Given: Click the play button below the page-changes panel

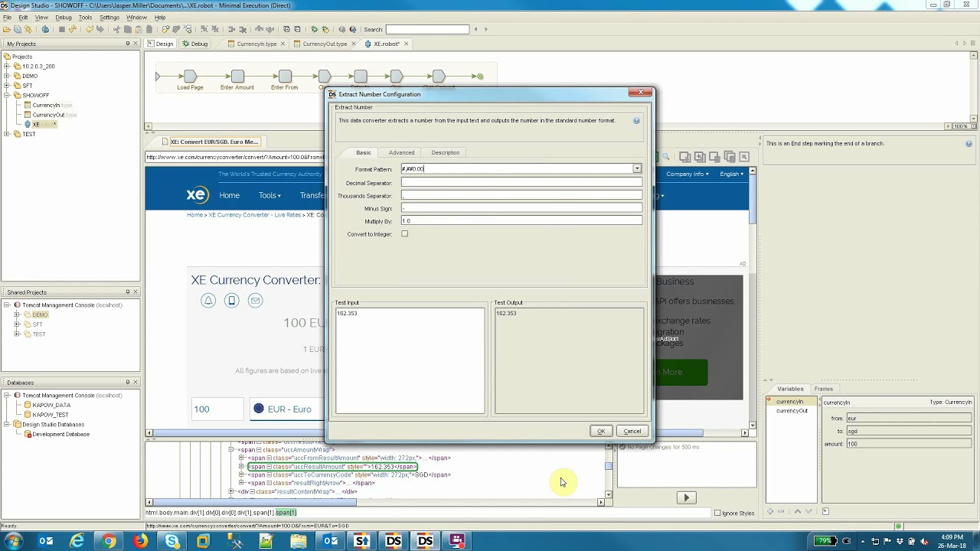Looking at the screenshot, I should pyautogui.click(x=686, y=497).
